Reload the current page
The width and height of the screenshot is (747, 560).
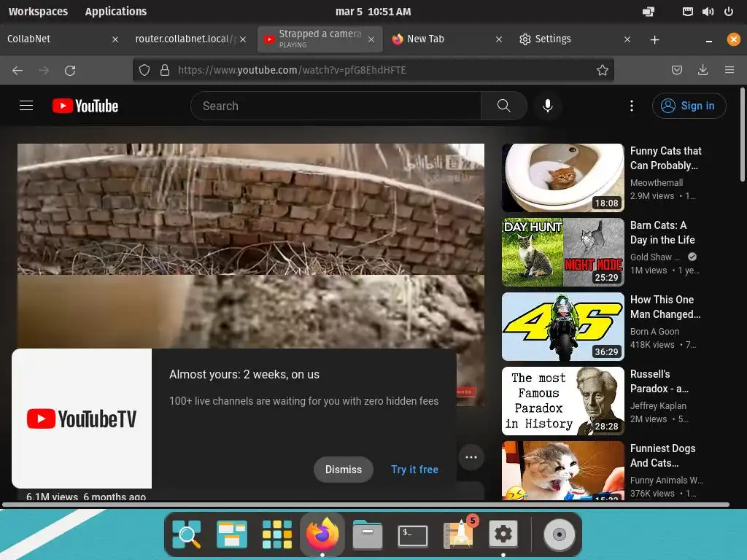(70, 71)
